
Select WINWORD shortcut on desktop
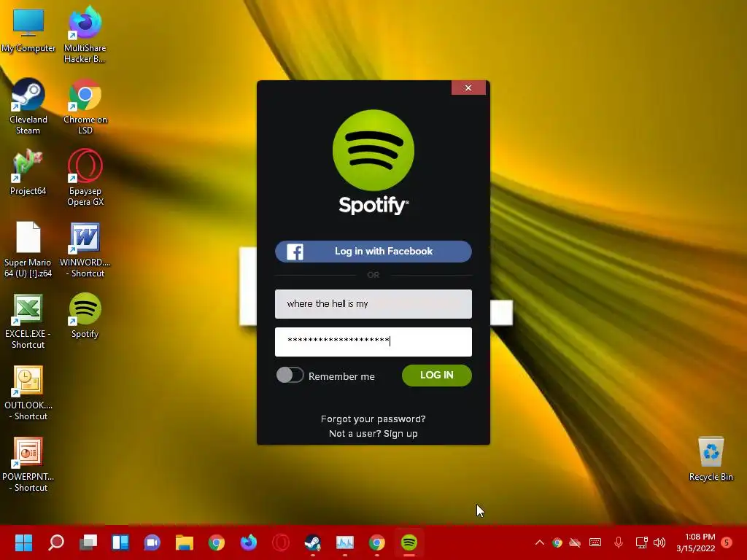[85, 249]
